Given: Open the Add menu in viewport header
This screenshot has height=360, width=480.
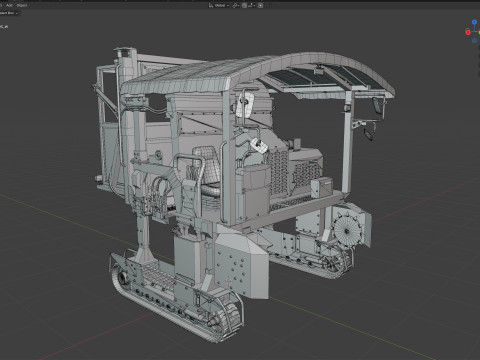Looking at the screenshot, I should [9, 5].
